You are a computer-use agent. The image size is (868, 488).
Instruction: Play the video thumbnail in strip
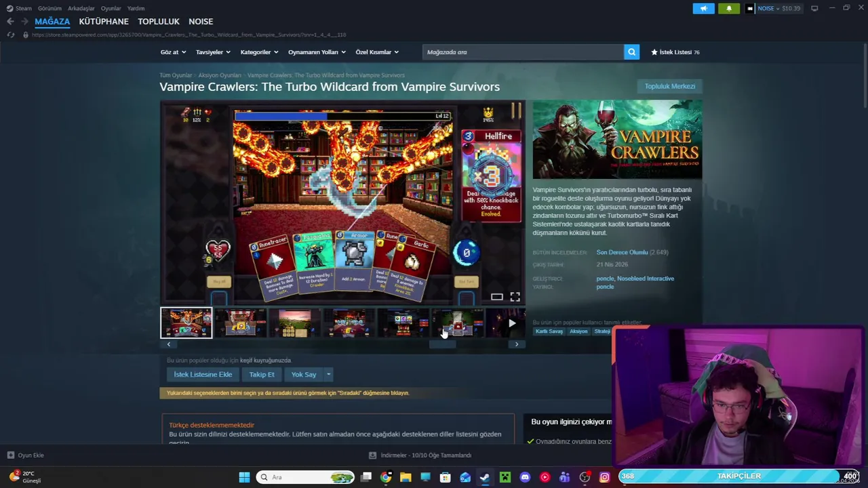pos(507,323)
